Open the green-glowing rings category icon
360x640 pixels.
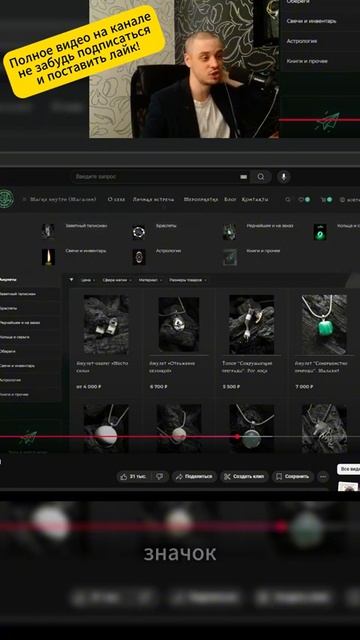(320, 232)
